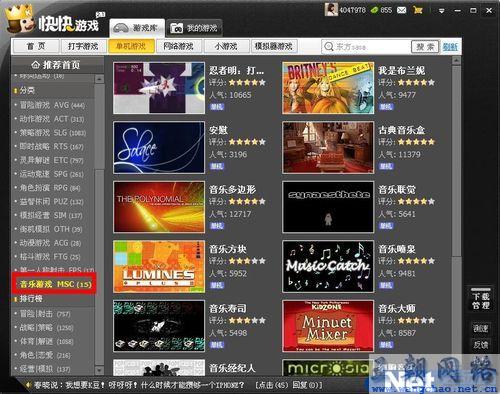Click the speaker icon in bottom message bar

coord(28,385)
